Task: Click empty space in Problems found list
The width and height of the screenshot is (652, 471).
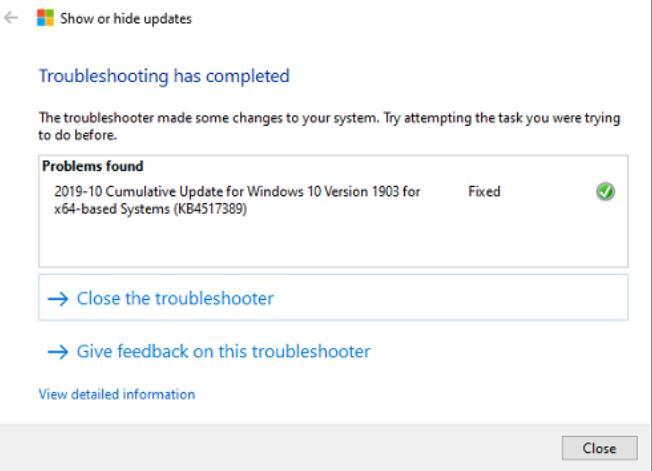Action: [330, 245]
